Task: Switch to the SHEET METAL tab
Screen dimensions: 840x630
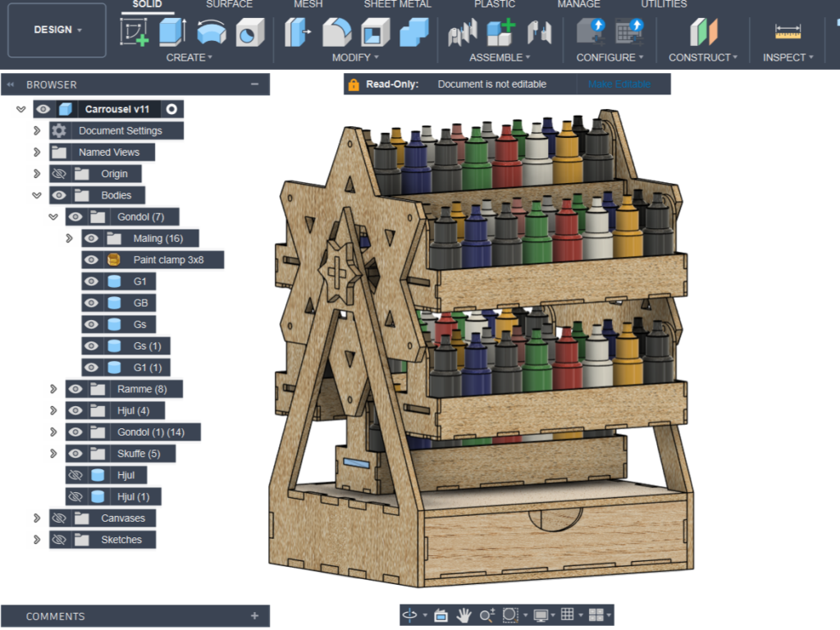Action: (x=397, y=5)
